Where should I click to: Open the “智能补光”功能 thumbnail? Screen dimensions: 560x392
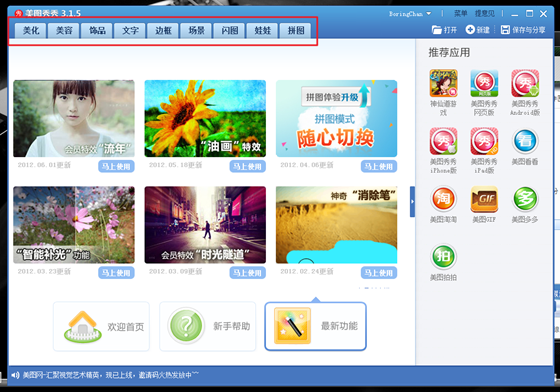click(x=74, y=225)
